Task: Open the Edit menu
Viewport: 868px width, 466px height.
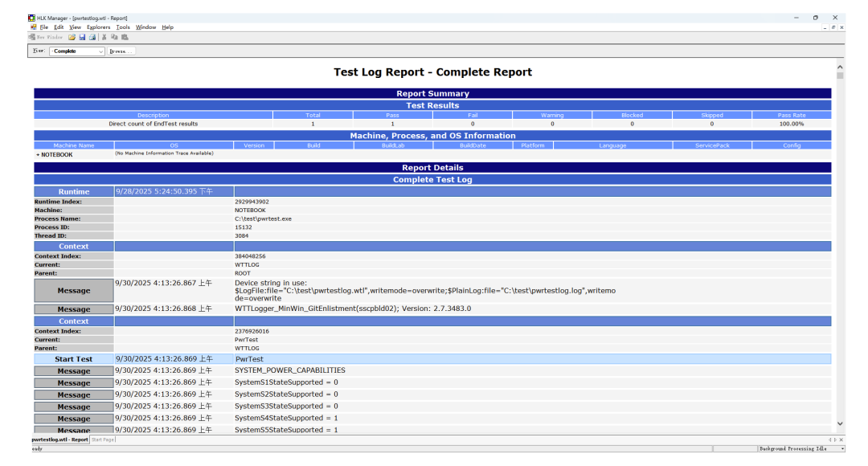Action: click(59, 27)
